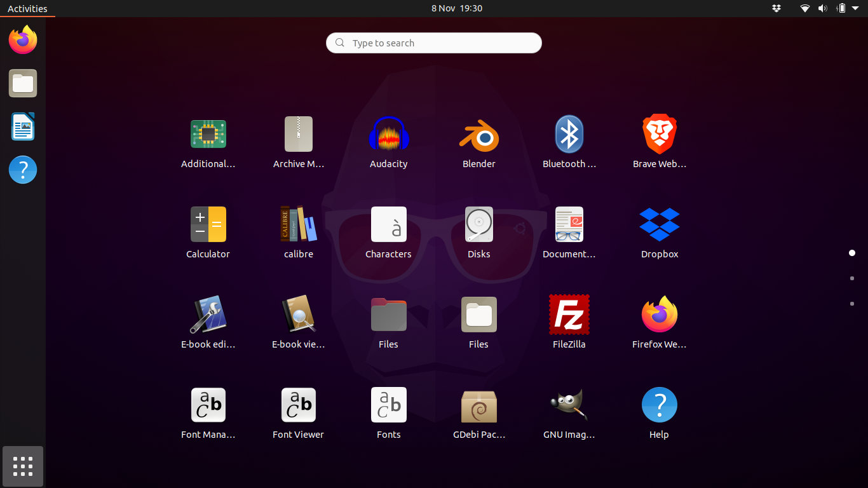This screenshot has height=488, width=868.
Task: Click the volume icon in top bar
Action: pyautogui.click(x=823, y=8)
